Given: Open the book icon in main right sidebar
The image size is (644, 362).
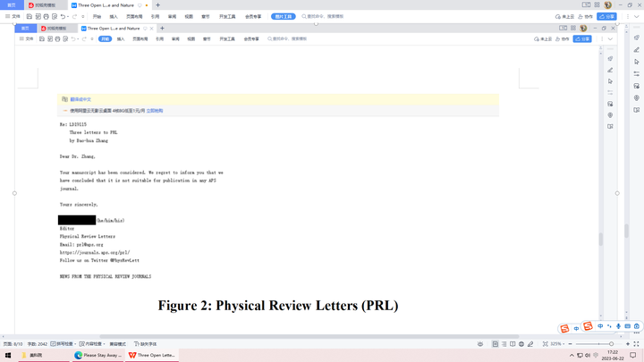Looking at the screenshot, I should (637, 110).
